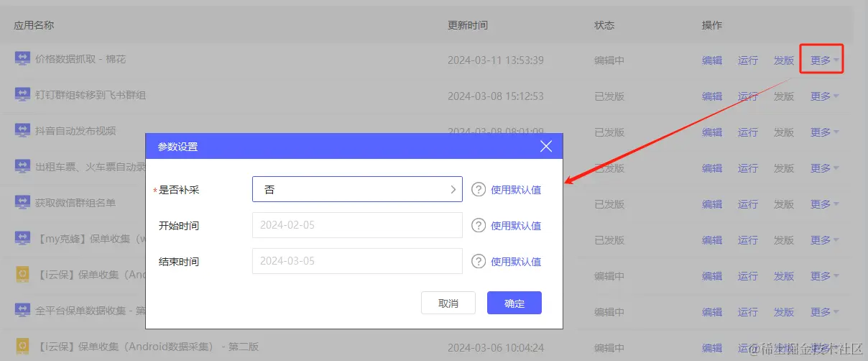
Task: Expand 更多 menu for 出租车票、火车票 row
Action: [824, 168]
